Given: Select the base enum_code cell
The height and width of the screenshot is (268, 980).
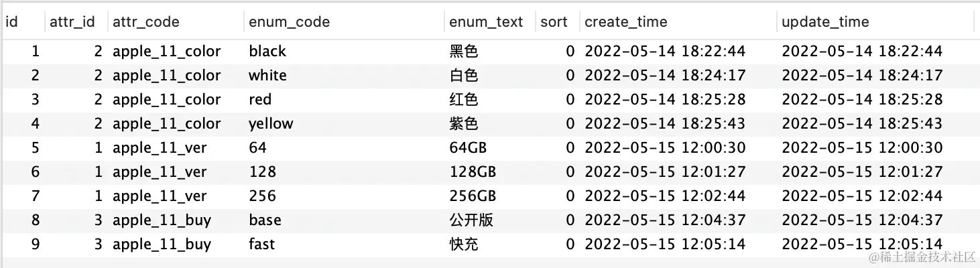Looking at the screenshot, I should click(x=265, y=220).
